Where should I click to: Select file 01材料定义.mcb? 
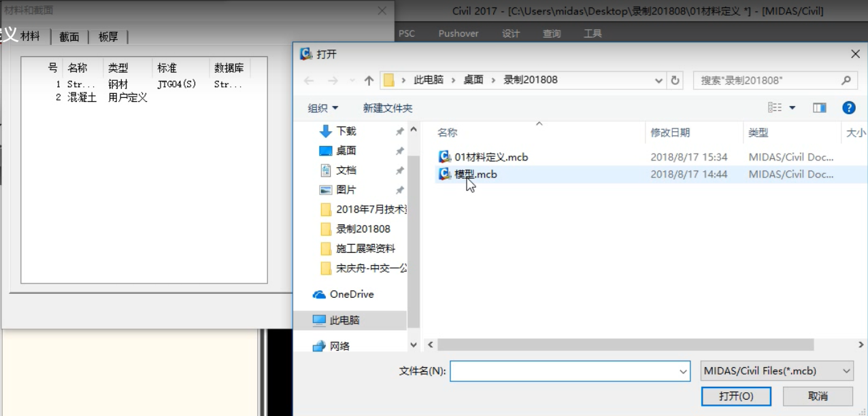coord(491,157)
